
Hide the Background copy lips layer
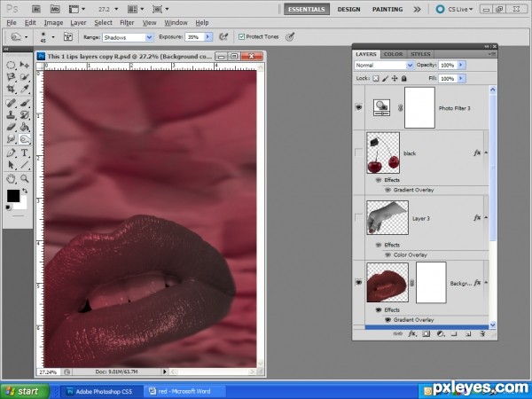pyautogui.click(x=358, y=282)
